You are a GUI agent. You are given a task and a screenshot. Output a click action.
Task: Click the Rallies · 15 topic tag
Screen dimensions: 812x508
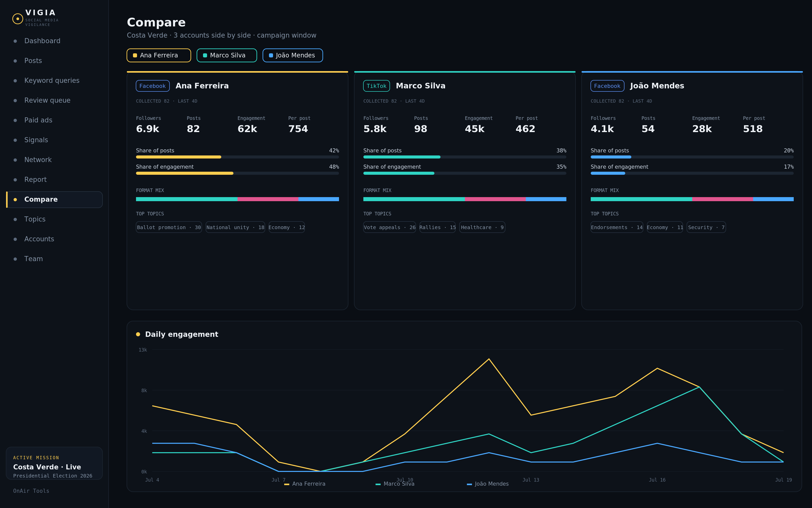(x=437, y=228)
